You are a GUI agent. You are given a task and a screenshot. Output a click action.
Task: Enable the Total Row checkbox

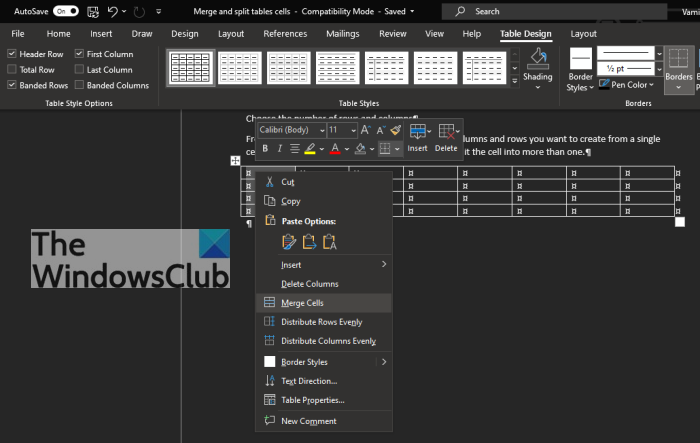pyautogui.click(x=12, y=70)
